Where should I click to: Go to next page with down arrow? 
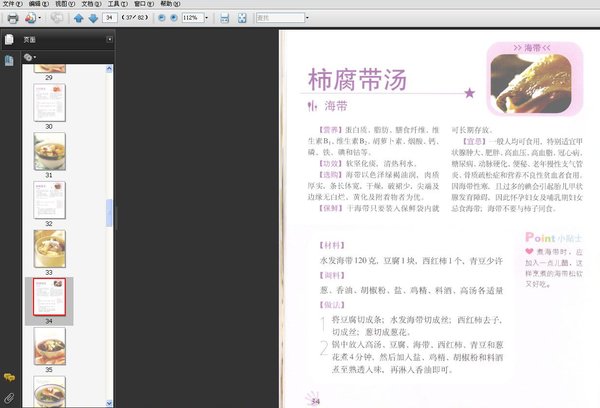coord(93,18)
